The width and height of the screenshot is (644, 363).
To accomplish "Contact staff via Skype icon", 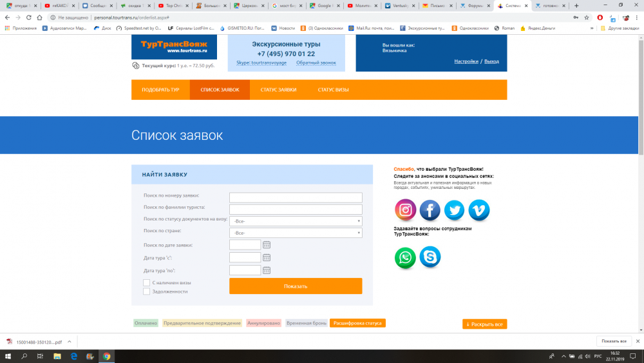I will [x=430, y=257].
